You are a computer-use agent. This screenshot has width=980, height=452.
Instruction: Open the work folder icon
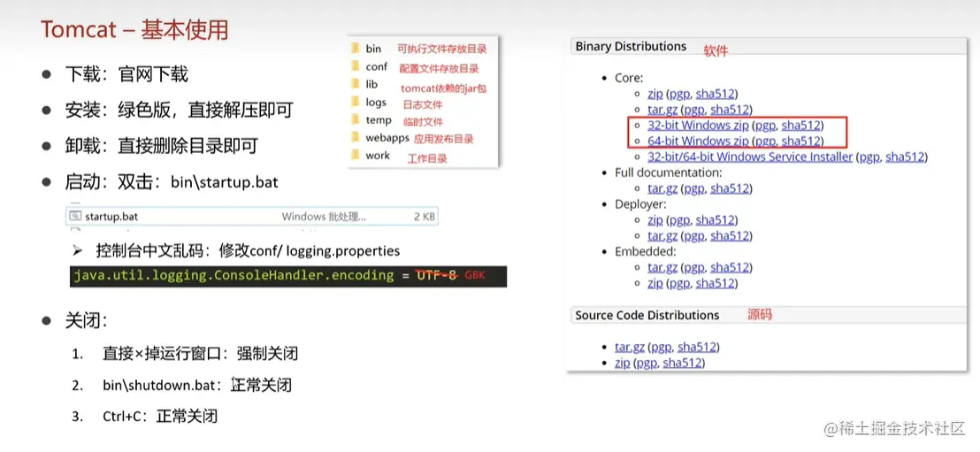point(355,155)
